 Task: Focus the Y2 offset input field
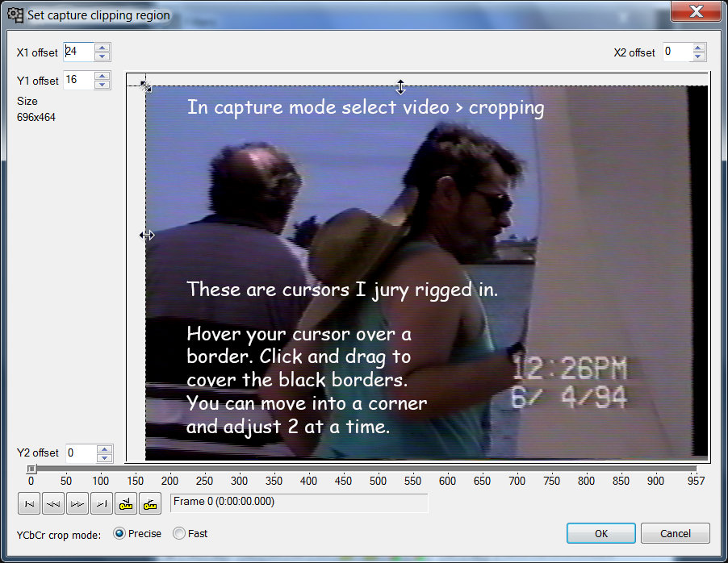tap(81, 453)
